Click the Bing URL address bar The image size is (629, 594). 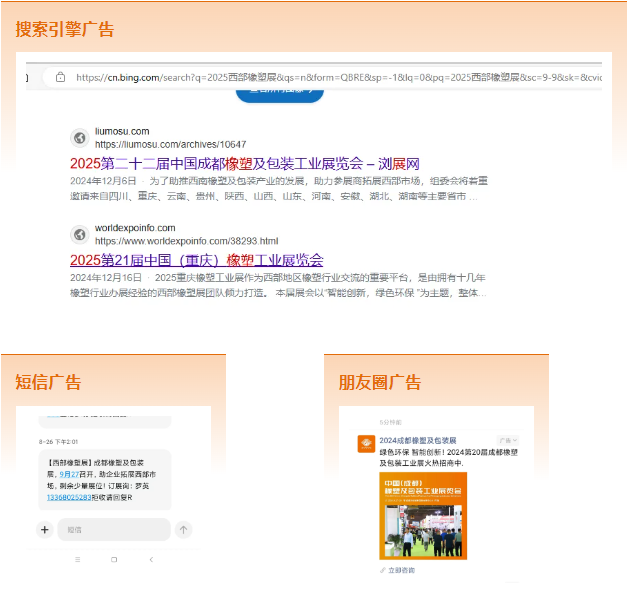click(x=330, y=77)
